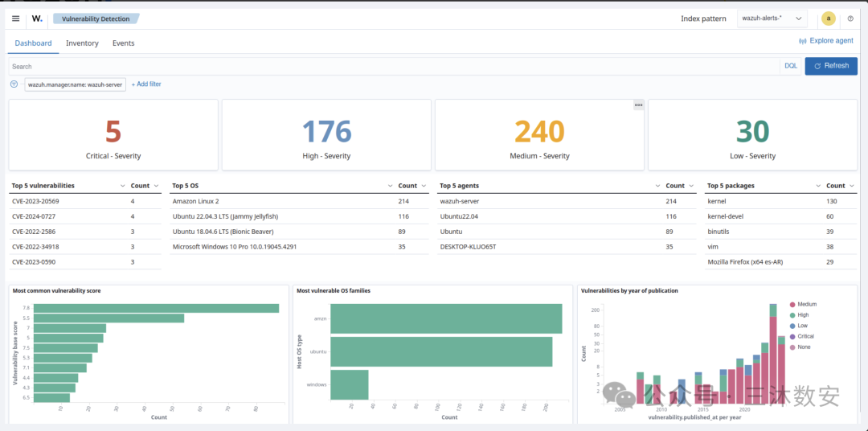Toggle Low legend color in year chart

click(x=792, y=326)
